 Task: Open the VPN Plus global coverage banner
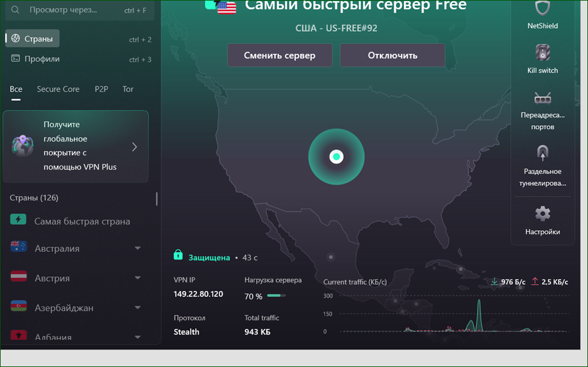[x=76, y=146]
